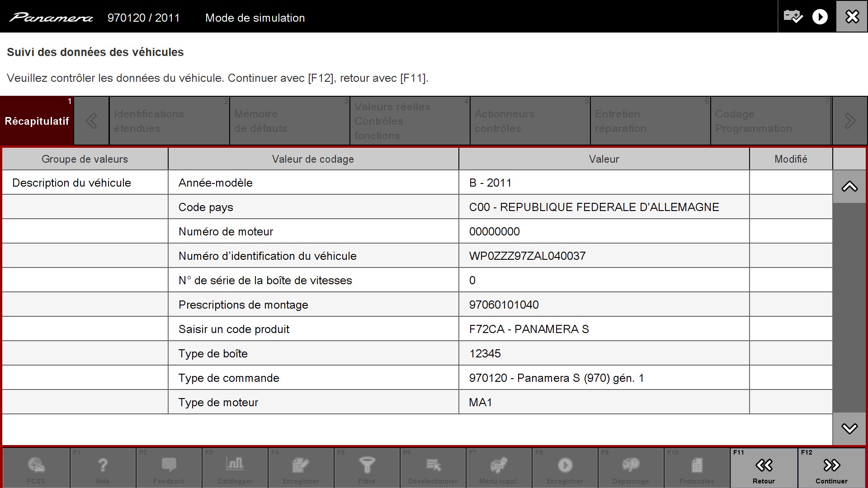Viewport: 868px width, 488px height.
Task: Click the battery status check icon
Action: click(793, 17)
